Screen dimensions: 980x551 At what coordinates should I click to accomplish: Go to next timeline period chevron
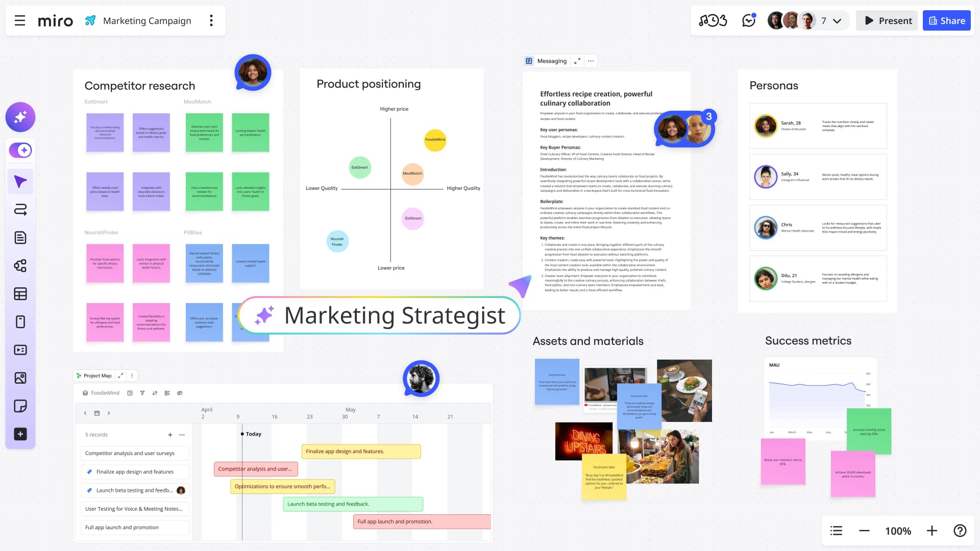(109, 413)
